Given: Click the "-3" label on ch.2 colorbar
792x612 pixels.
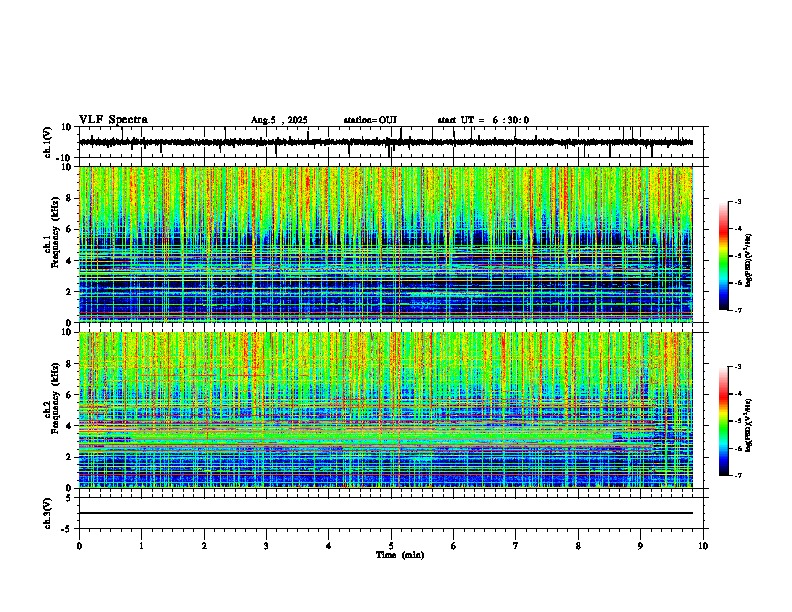Looking at the screenshot, I should click(x=738, y=367).
